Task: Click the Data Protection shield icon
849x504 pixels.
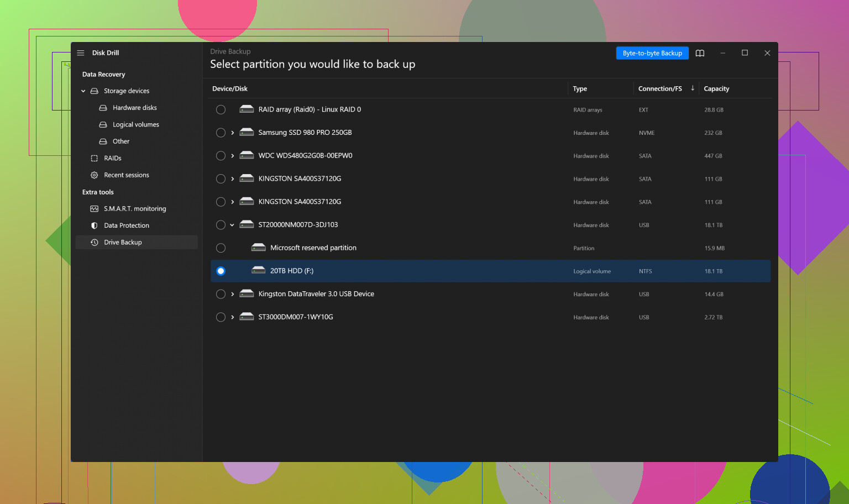Action: pyautogui.click(x=94, y=225)
